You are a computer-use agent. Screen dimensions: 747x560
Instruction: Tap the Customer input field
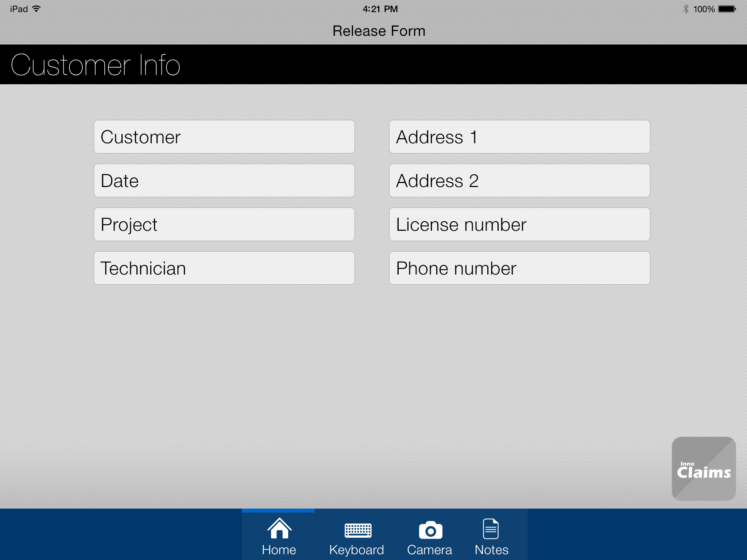[224, 136]
